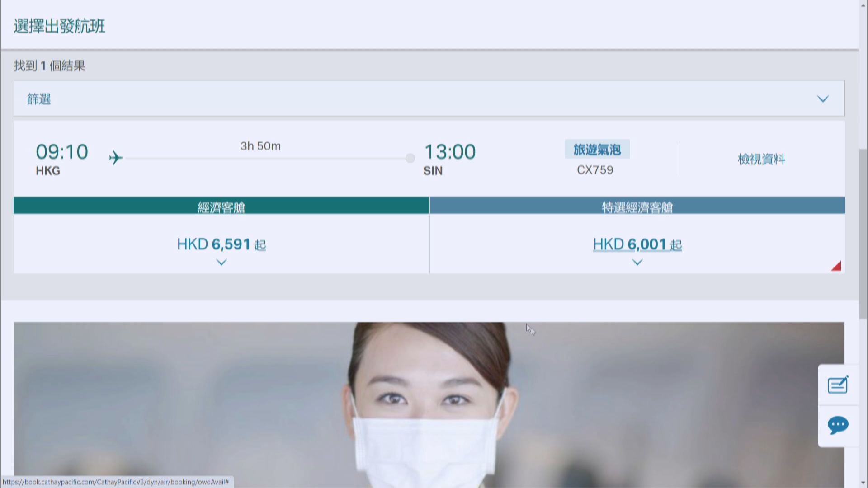Click the 旅遊氣泡 travel bubble badge

(597, 150)
